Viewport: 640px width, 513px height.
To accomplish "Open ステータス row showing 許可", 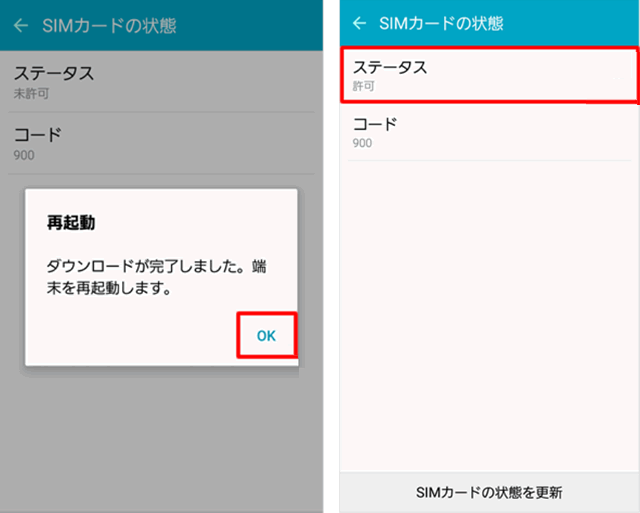I will [x=489, y=75].
